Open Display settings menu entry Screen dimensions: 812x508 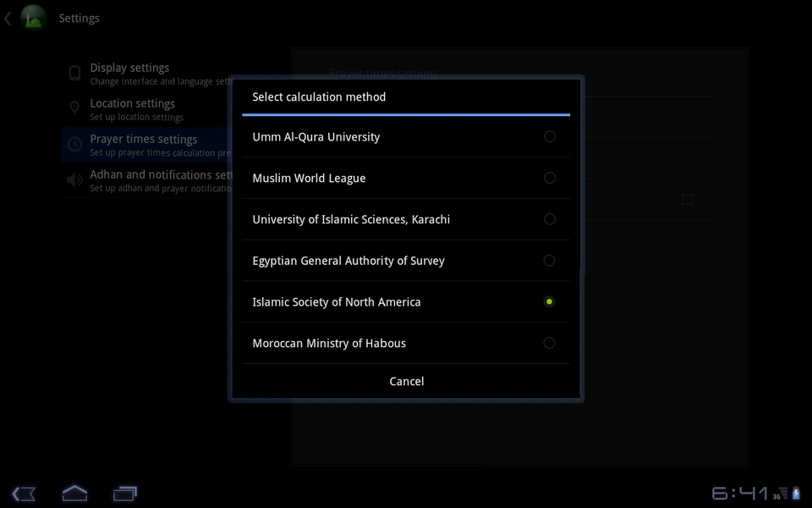pyautogui.click(x=146, y=74)
